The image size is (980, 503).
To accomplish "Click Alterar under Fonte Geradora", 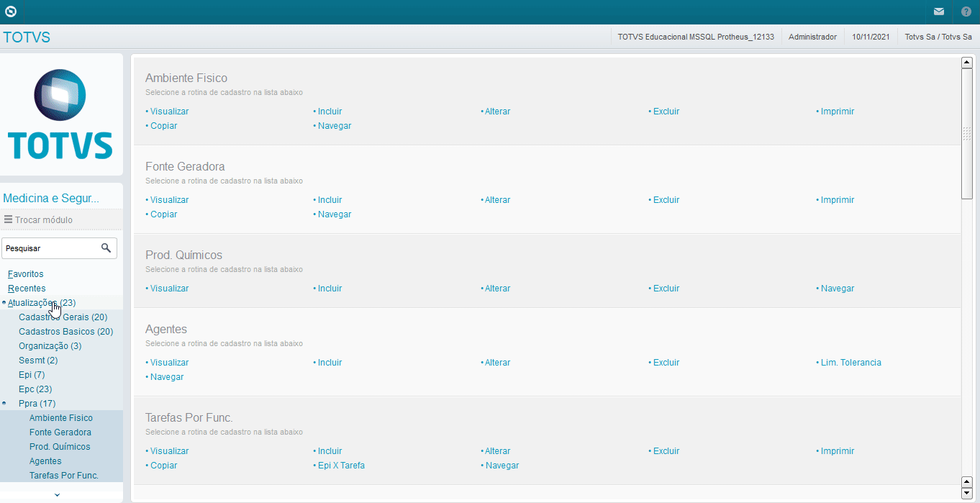I will [497, 200].
